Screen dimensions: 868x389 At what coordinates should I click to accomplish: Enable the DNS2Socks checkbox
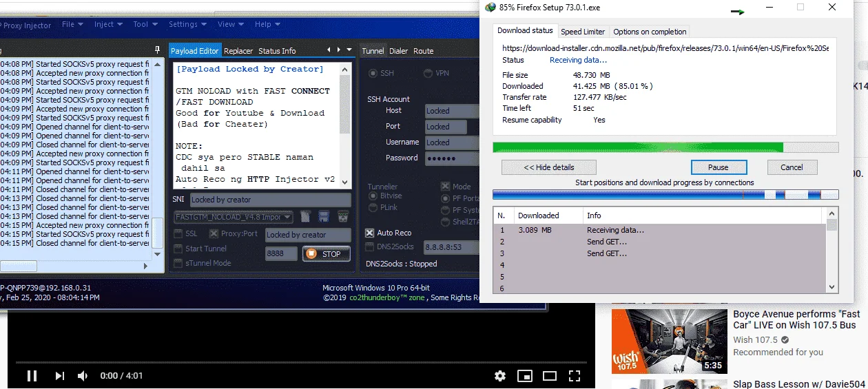[370, 246]
